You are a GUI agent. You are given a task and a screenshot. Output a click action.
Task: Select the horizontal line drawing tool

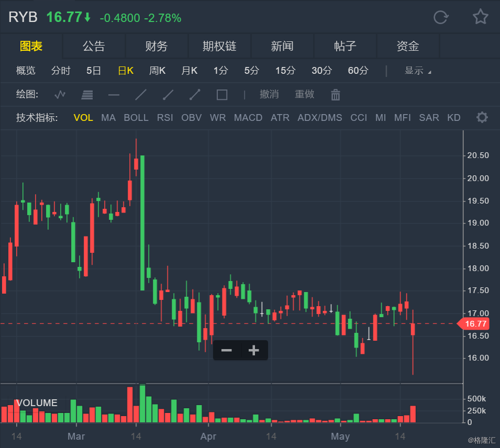pos(114,95)
